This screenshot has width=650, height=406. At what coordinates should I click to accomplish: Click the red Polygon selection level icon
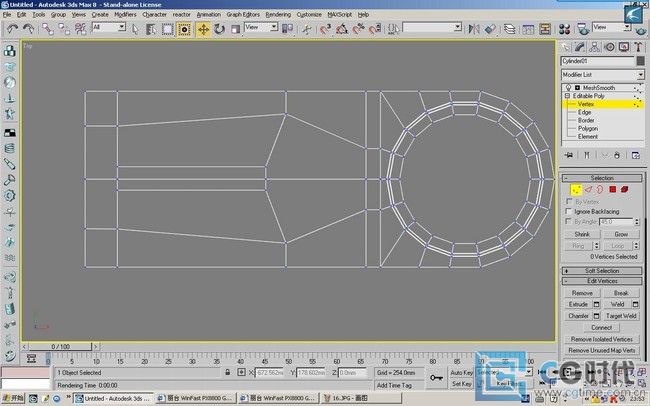(613, 190)
